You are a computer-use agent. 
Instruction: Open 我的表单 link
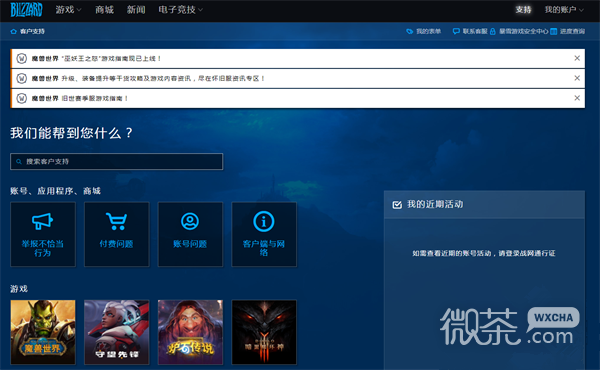429,31
